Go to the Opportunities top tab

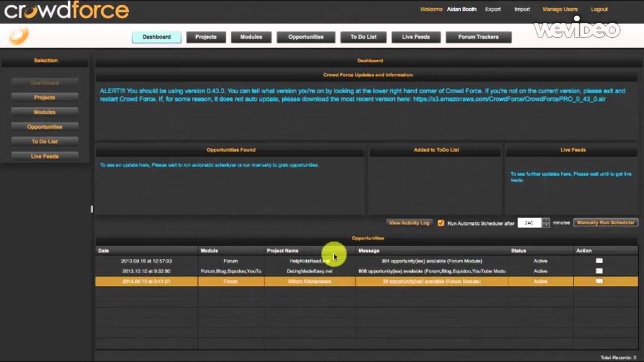pyautogui.click(x=306, y=37)
